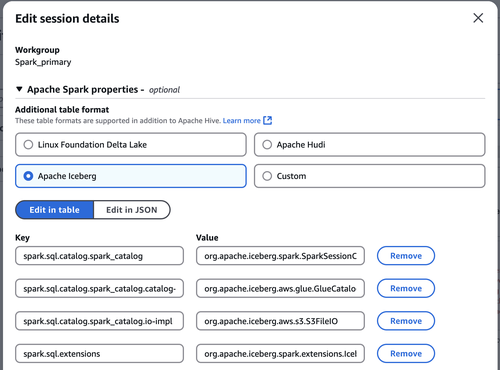
Task: Switch to Edit in JSON view
Action: (x=132, y=210)
